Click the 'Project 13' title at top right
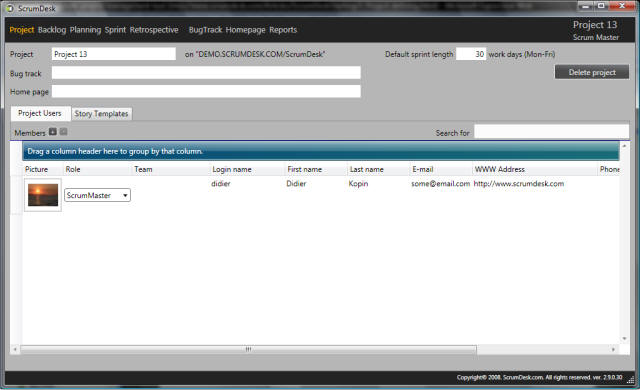642x390 pixels. tap(595, 25)
